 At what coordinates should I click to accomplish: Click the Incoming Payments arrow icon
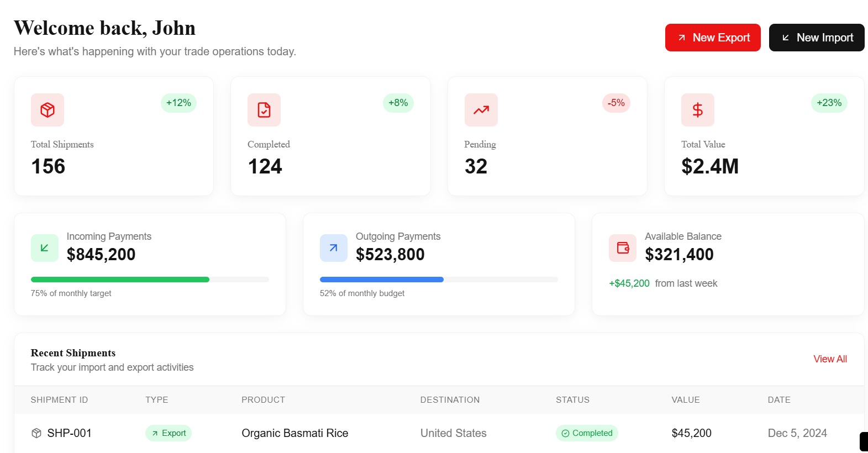pos(45,248)
